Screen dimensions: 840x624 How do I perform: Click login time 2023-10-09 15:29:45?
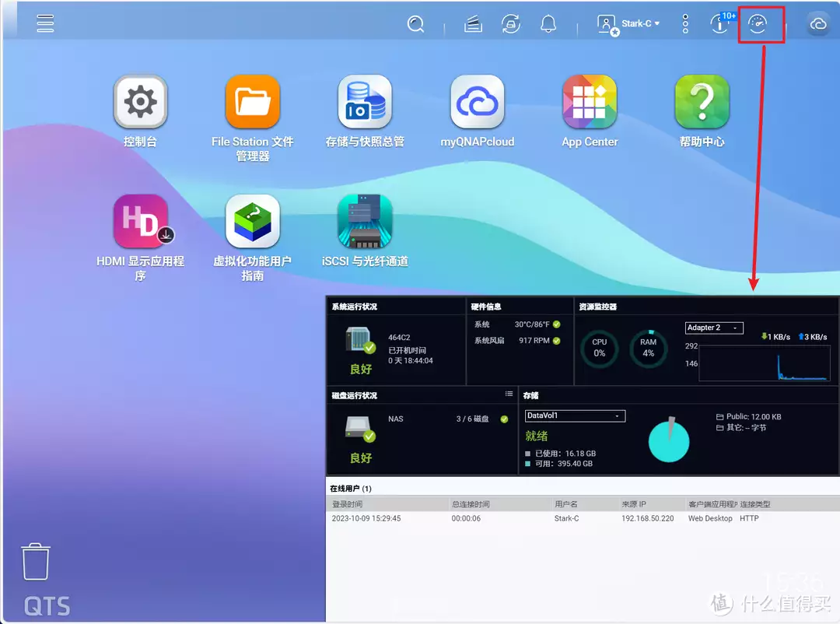tap(366, 518)
